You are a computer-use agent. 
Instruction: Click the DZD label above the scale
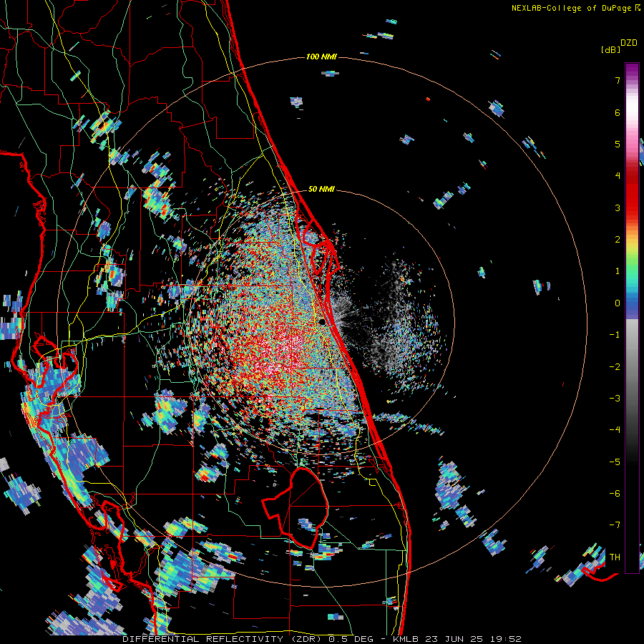click(628, 43)
